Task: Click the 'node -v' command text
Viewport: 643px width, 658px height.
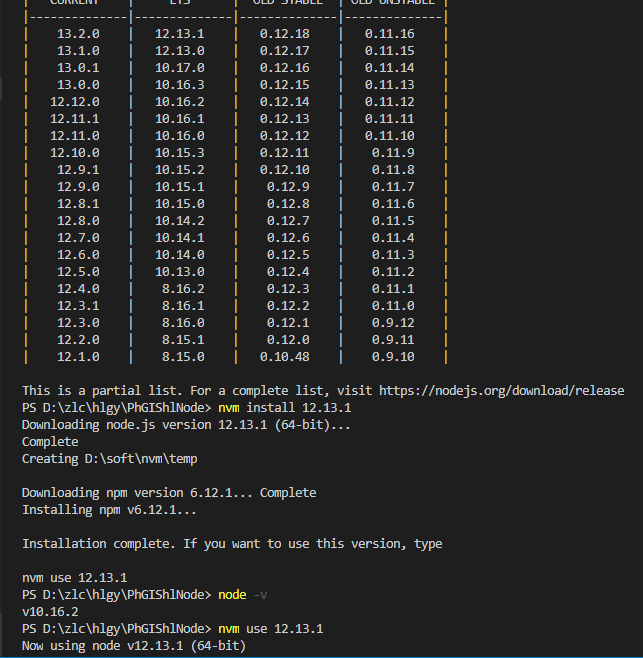Action: (243, 595)
